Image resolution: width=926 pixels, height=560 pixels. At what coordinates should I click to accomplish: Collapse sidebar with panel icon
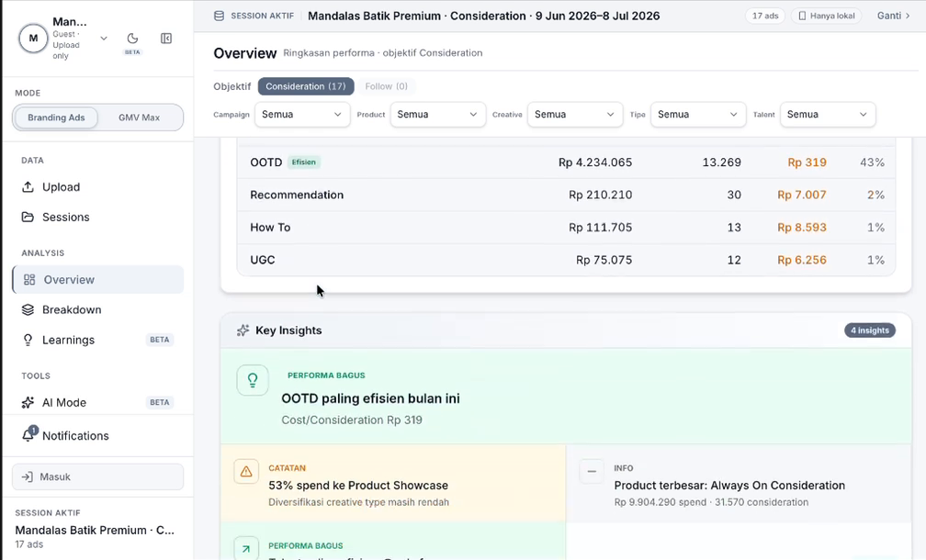166,39
